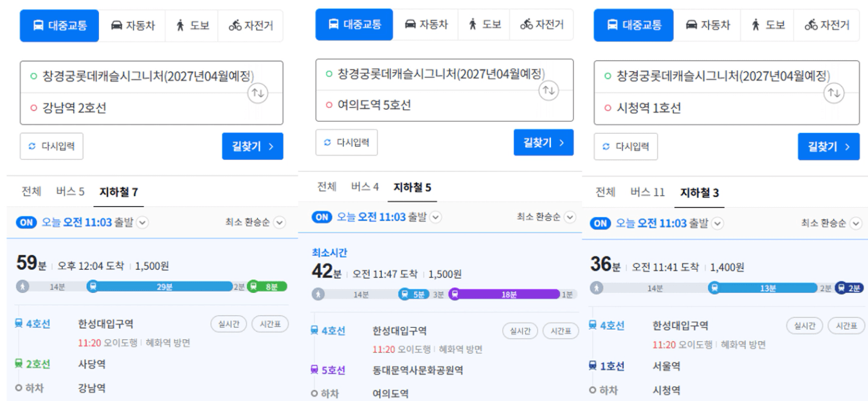Click the purple Line 5 train icon in the 42분 route bar
The width and height of the screenshot is (868, 401).
pos(455,294)
